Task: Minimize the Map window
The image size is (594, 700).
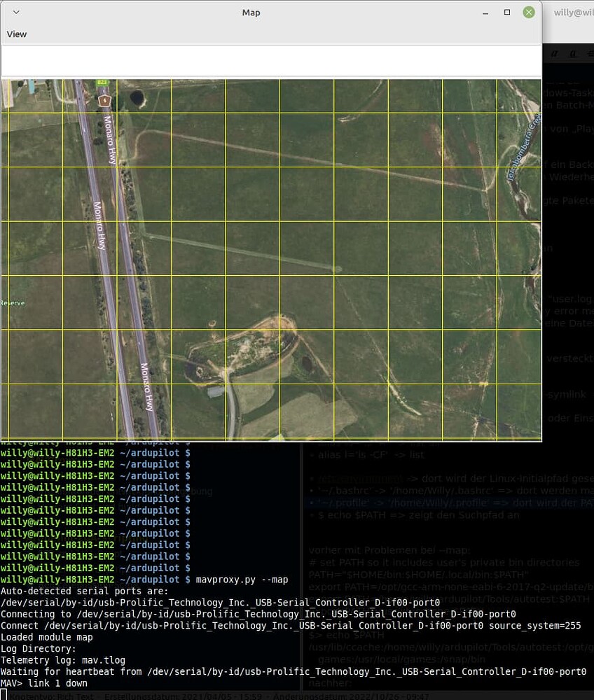Action: click(x=485, y=13)
